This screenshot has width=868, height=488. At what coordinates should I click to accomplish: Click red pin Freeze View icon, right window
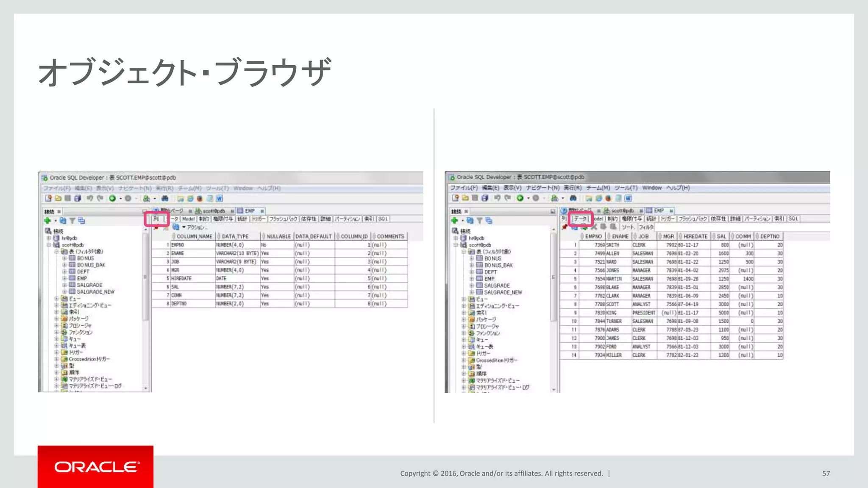565,227
